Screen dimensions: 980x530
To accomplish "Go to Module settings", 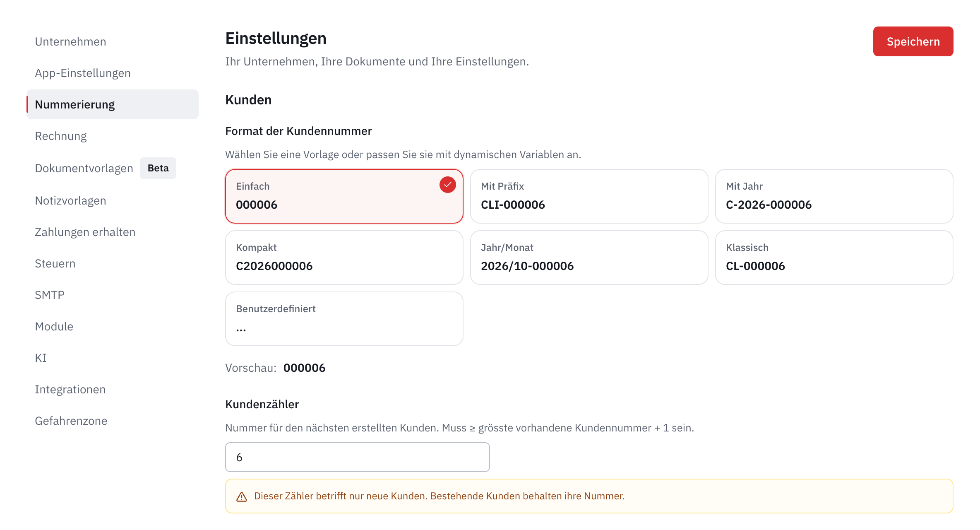I will point(112,326).
